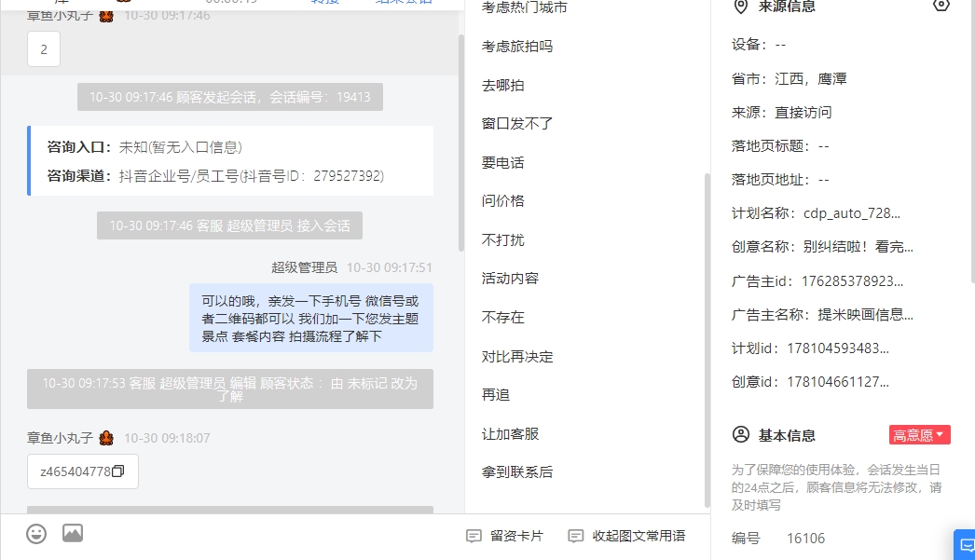975x560 pixels.
Task: Click the person icon beside 基本信息
Action: (741, 434)
